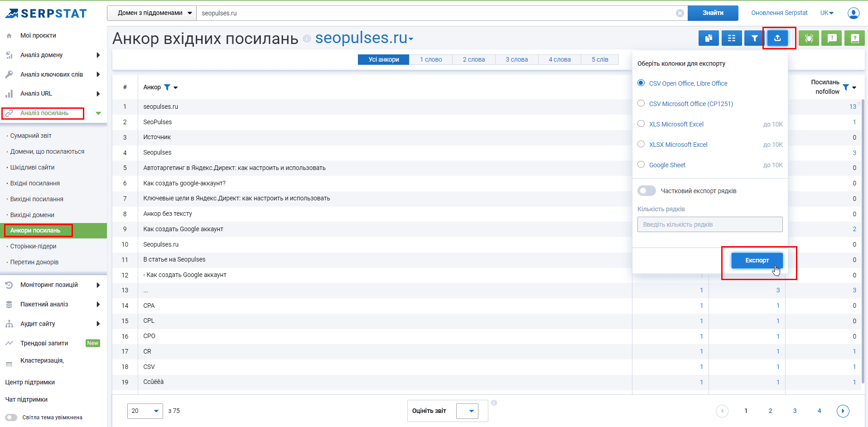Click the Трендові запити trend icon
Viewport: 868px width, 427px height.
click(x=9, y=344)
